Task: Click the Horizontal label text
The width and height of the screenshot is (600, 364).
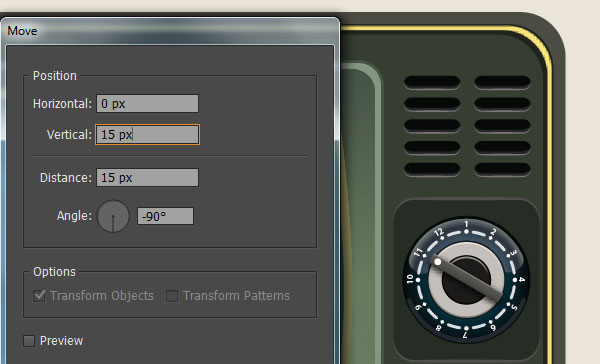Action: tap(62, 104)
